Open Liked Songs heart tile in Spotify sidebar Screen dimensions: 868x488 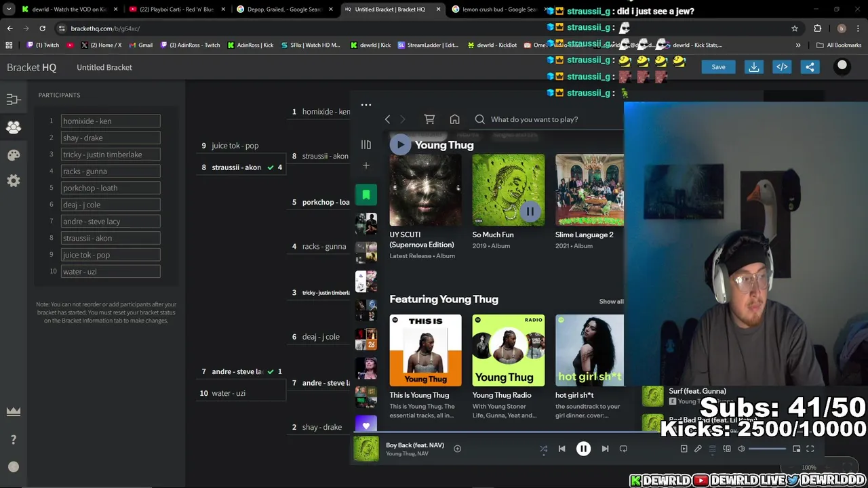[x=366, y=425]
